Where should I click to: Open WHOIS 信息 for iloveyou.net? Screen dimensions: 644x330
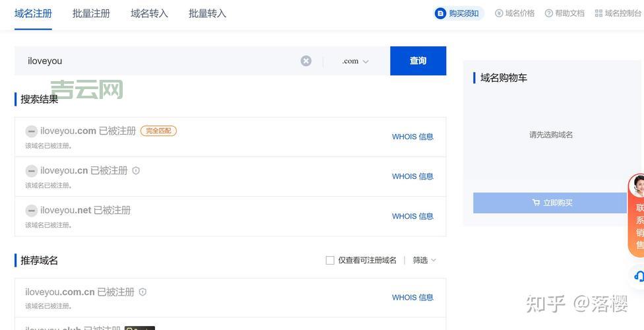(x=413, y=216)
